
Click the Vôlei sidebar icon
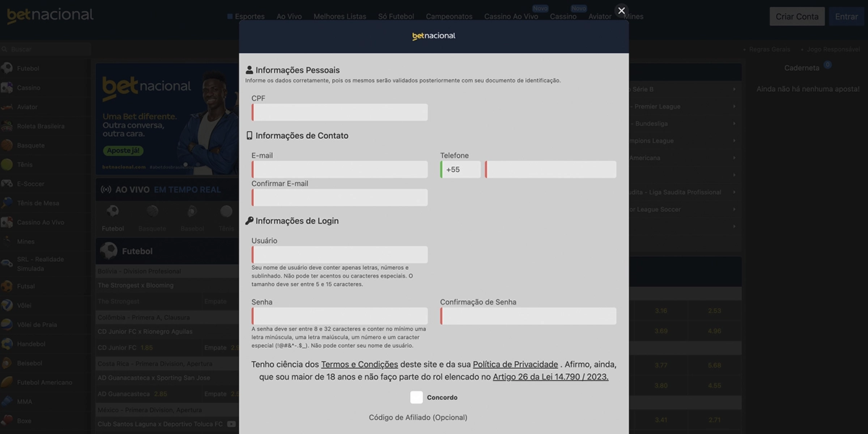[x=7, y=305]
